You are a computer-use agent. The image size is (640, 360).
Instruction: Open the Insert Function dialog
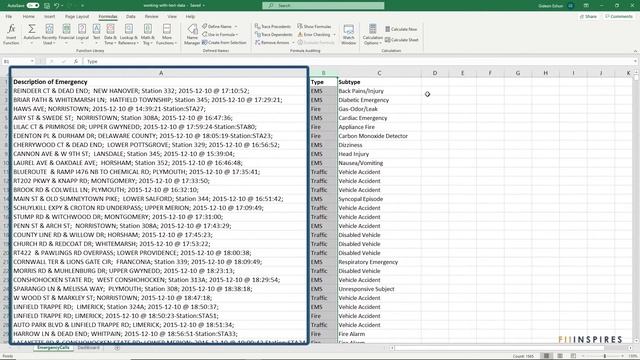[x=11, y=34]
